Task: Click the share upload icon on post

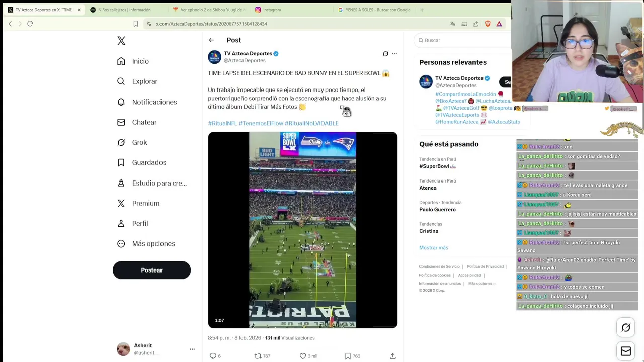Action: pos(392,356)
